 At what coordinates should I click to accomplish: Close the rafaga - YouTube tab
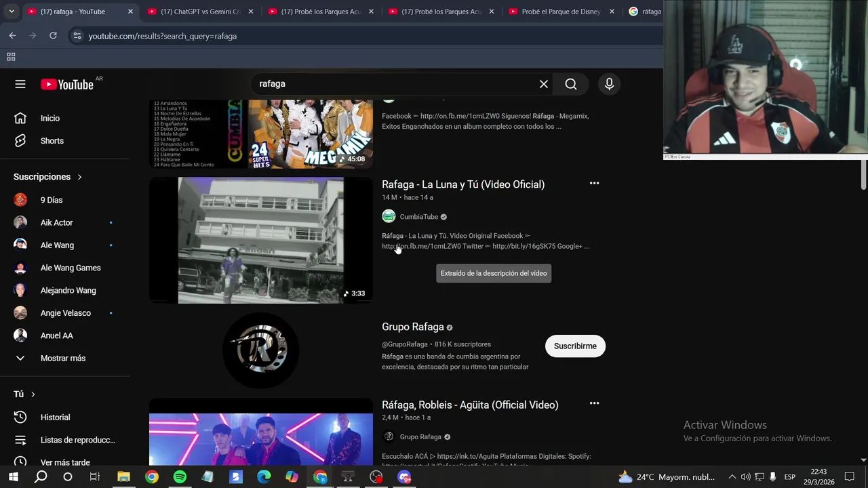(130, 12)
